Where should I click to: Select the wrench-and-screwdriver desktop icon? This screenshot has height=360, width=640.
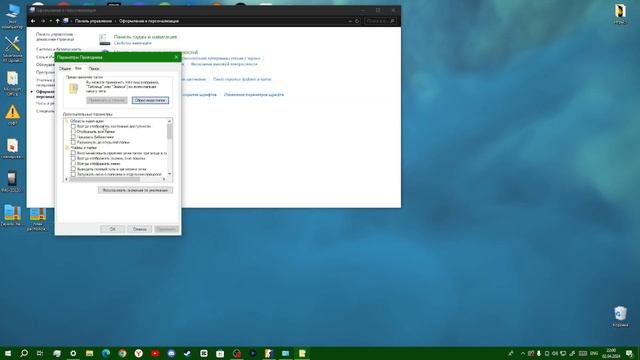[12, 49]
